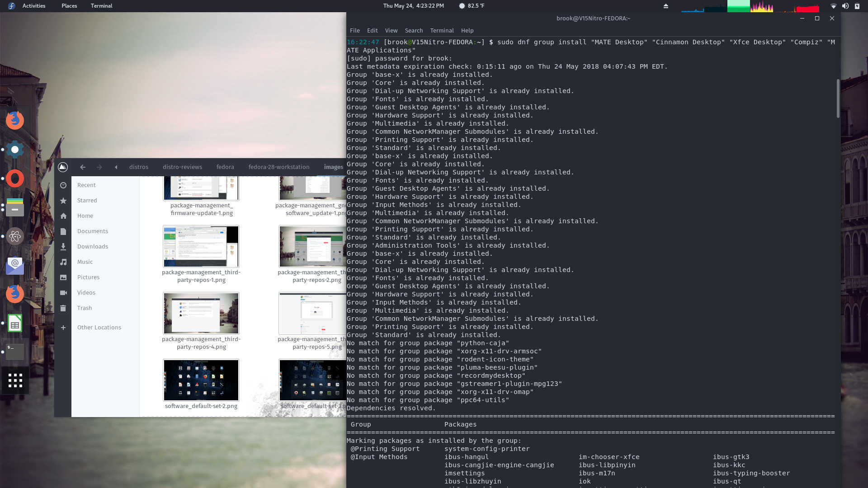The height and width of the screenshot is (488, 868).
Task: Click the "Dependencies resolved." terminal line
Action: 391,408
